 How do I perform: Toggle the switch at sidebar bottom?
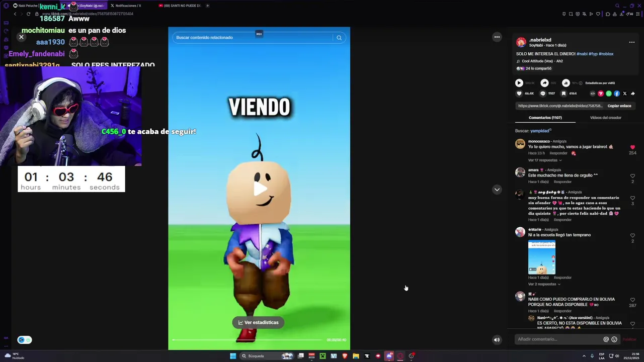click(25, 340)
